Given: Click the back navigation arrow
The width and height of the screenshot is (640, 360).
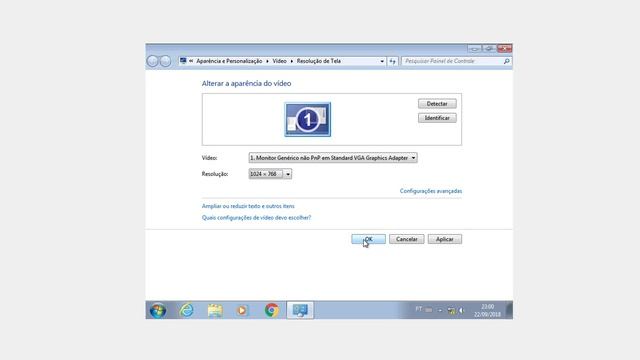Looking at the screenshot, I should click(x=152, y=61).
